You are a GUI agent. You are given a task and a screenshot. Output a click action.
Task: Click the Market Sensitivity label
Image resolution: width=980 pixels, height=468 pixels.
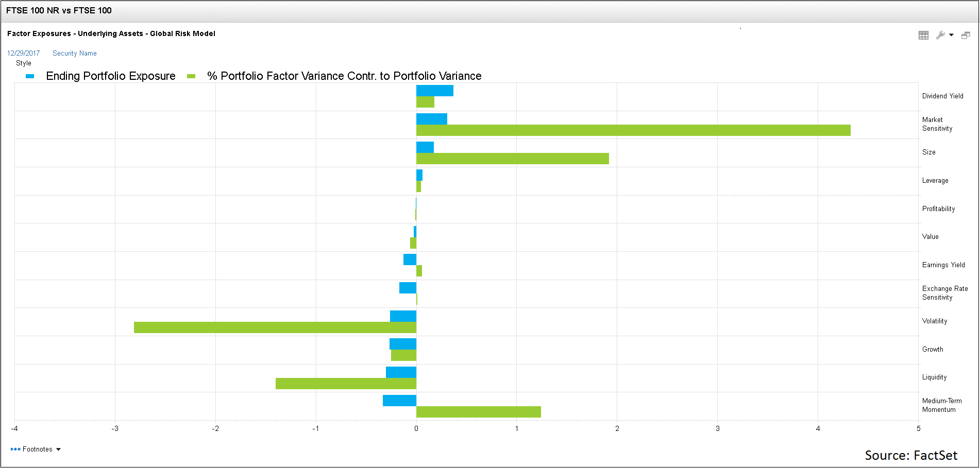click(937, 124)
